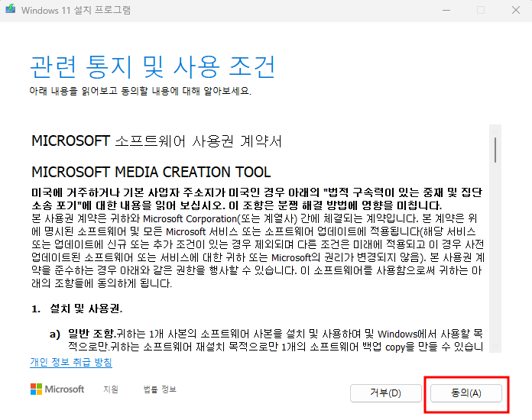Open the 법률 정보 legal link
The image size is (532, 420).
160,389
